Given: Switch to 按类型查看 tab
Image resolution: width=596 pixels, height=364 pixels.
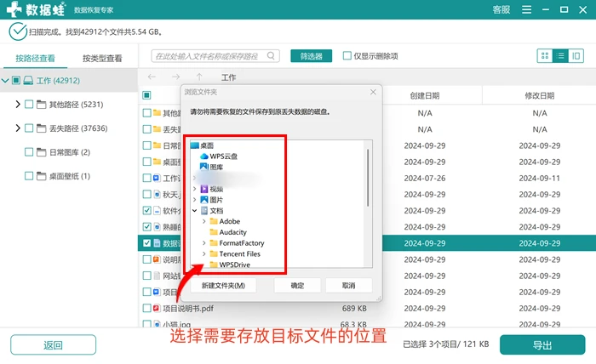Looking at the screenshot, I should (x=102, y=59).
